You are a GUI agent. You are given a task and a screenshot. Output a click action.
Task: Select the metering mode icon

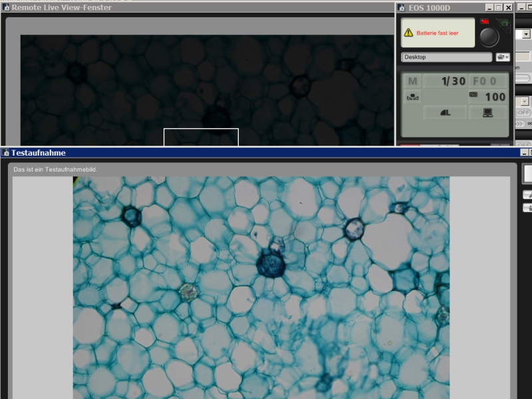[x=413, y=97]
